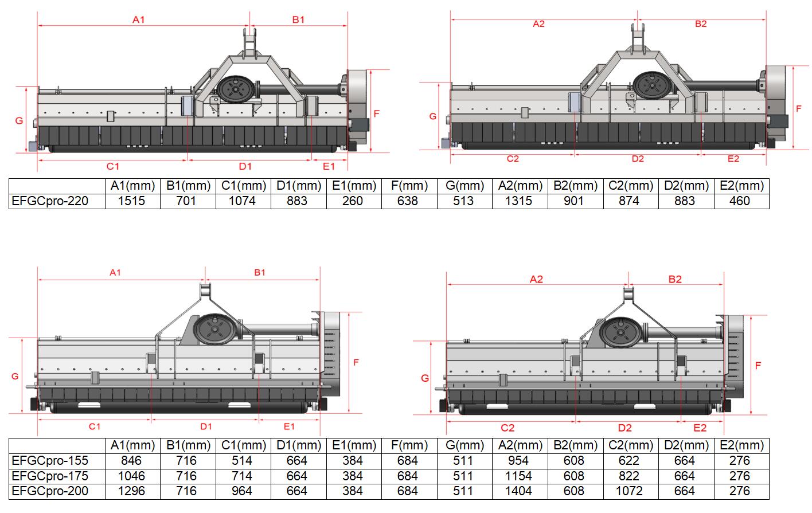Viewport: 812px width, 513px height.
Task: Select the EFGCpro-175 row label
Action: 50,476
